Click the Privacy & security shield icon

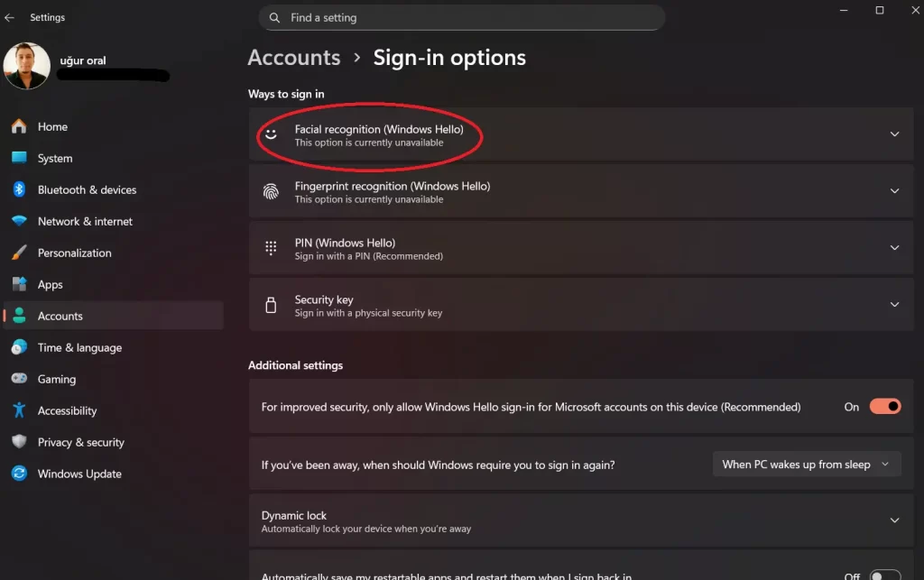(x=19, y=442)
